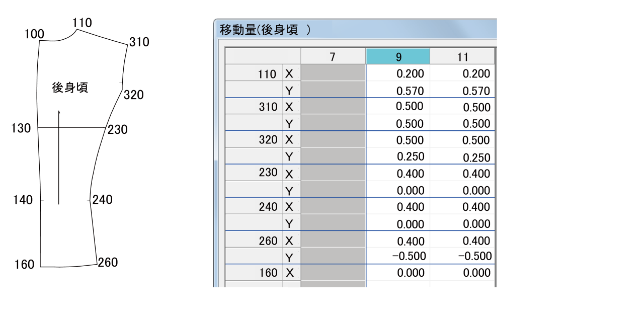Select the highlighted size 9 column header
644x320 pixels.
coord(397,56)
